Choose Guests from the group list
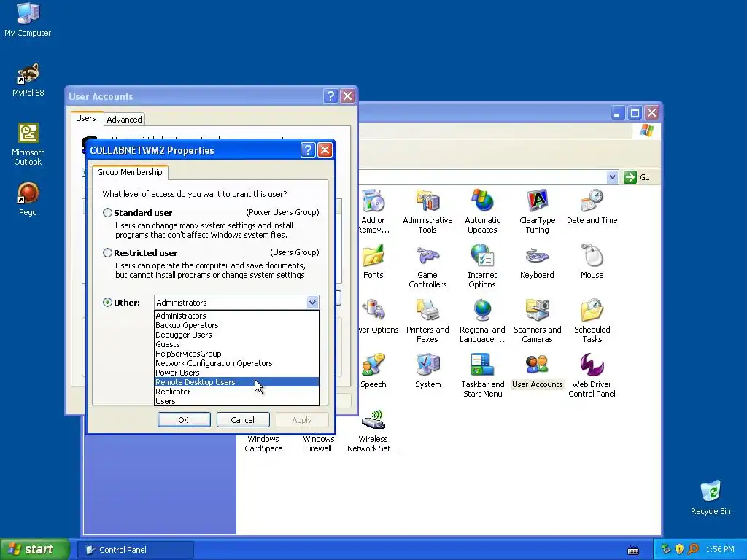This screenshot has width=747, height=560. coord(237,344)
